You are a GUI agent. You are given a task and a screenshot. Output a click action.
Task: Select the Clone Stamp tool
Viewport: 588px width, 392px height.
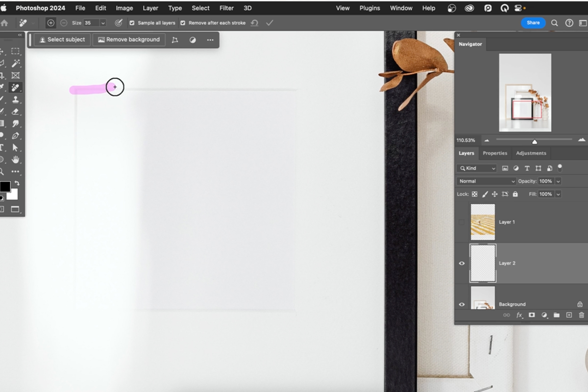coord(16,99)
